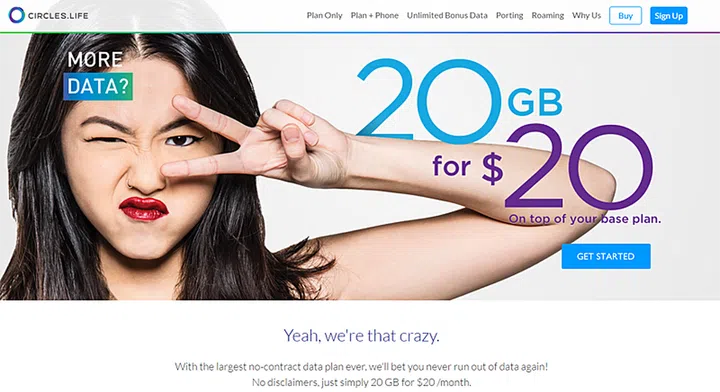Viewport: 720px width, 392px height.
Task: Click the large blue 20 GB text
Action: pyautogui.click(x=459, y=101)
